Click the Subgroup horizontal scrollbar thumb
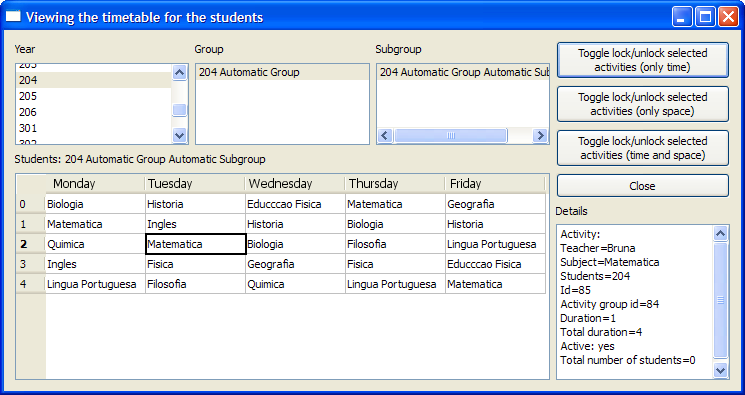Image resolution: width=745 pixels, height=395 pixels. point(450,135)
